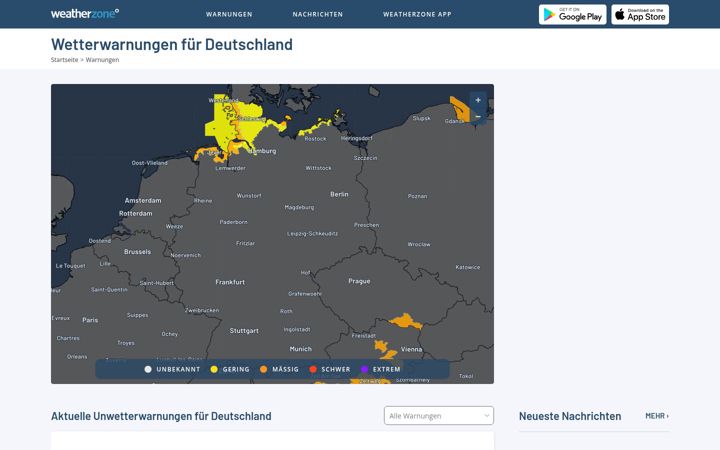Click the Brussels label on the map
The image size is (720, 450).
pyautogui.click(x=137, y=252)
